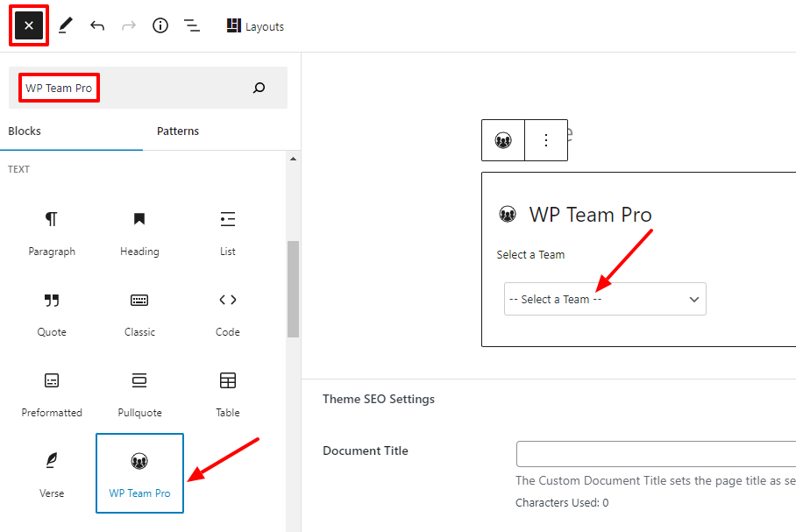Click 'Select a Team' label above dropdown
Screen dimensions: 796x532
click(530, 255)
